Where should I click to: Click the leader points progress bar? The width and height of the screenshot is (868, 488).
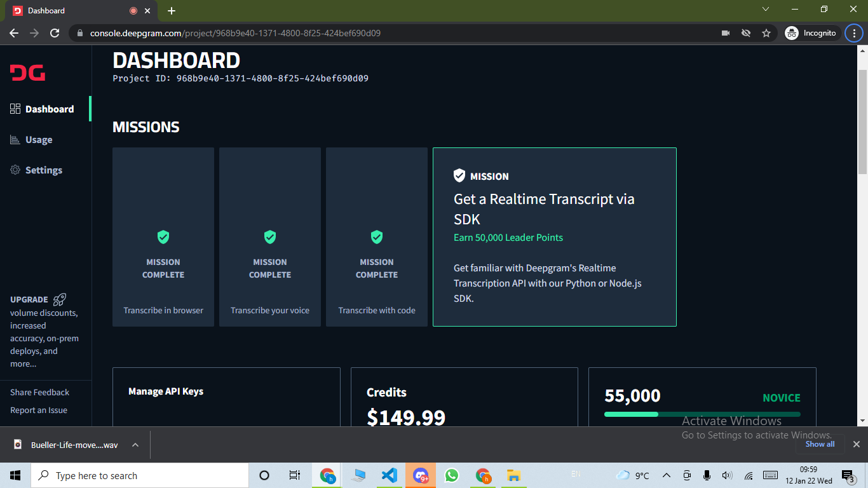(702, 414)
